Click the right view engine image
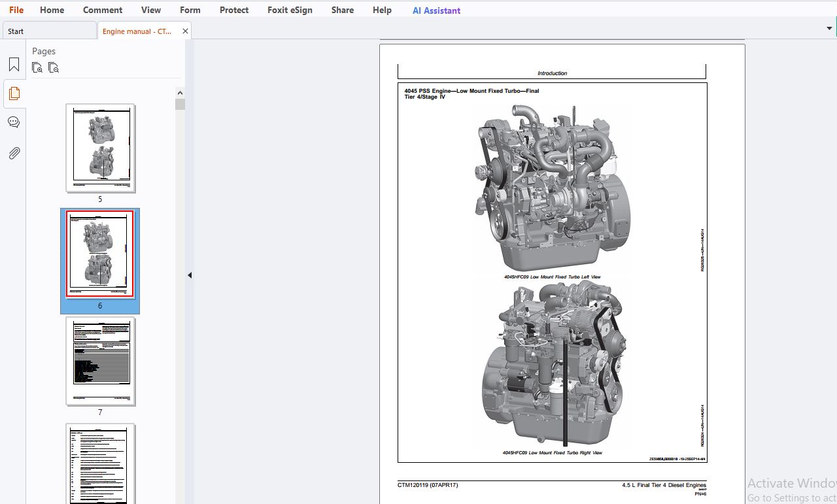The height and width of the screenshot is (504, 837). (x=555, y=365)
